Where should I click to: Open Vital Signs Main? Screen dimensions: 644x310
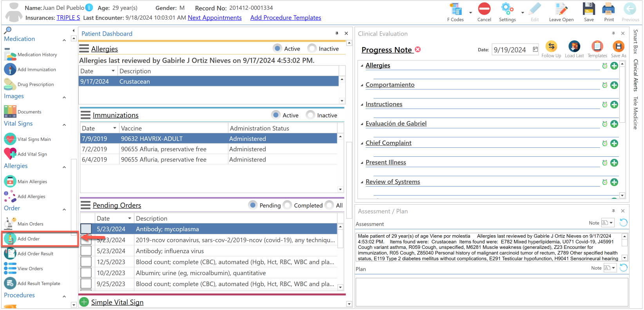click(x=27, y=139)
